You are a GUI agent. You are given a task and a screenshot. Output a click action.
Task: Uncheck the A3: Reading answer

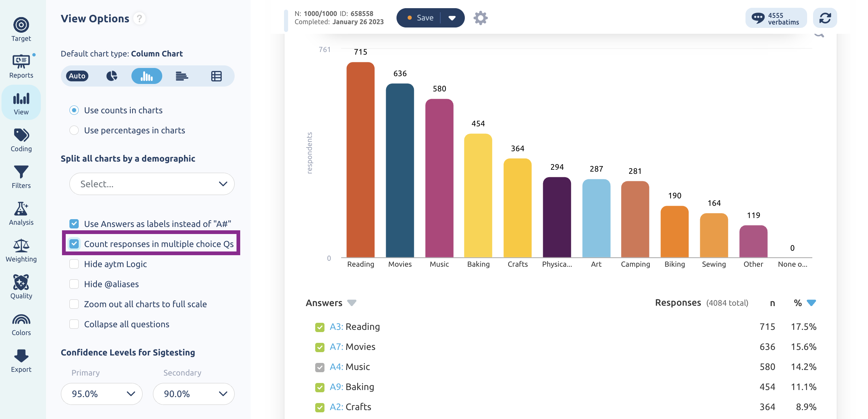320,327
